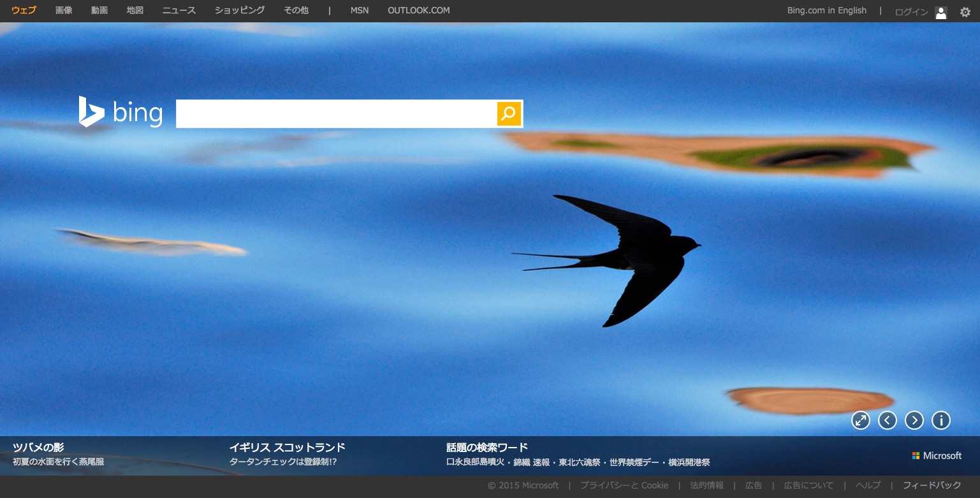This screenshot has height=498, width=980.
Task: Select ニュース in the top navigation
Action: (x=179, y=10)
